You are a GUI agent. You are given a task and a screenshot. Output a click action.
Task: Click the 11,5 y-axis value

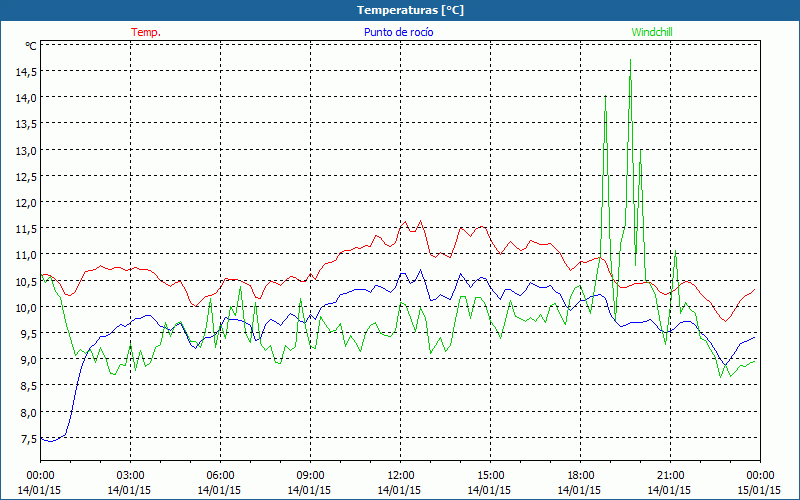pyautogui.click(x=26, y=230)
